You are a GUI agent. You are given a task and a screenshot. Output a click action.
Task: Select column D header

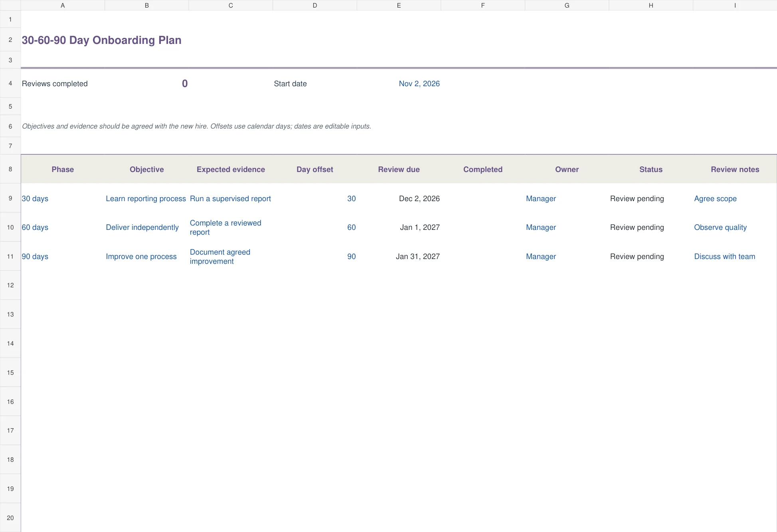[315, 5]
